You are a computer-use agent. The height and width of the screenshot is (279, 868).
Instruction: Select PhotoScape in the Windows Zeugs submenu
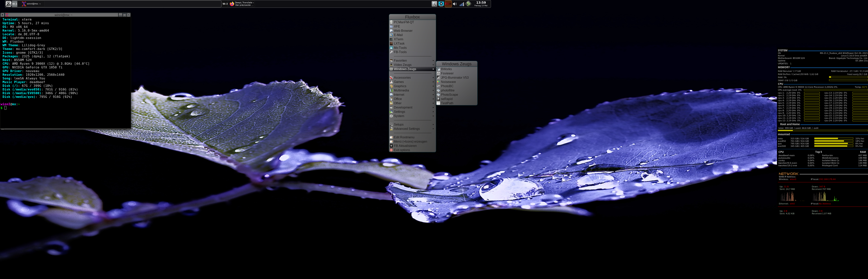449,95
